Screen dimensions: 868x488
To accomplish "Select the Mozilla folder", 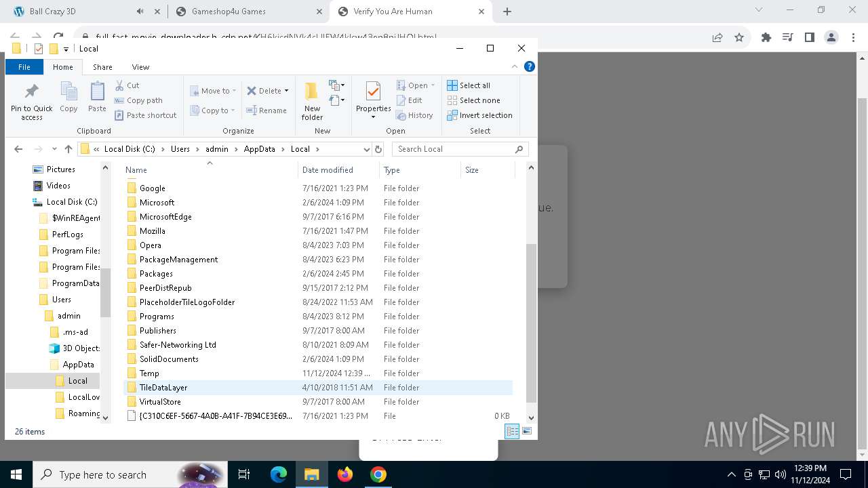I will pyautogui.click(x=153, y=231).
